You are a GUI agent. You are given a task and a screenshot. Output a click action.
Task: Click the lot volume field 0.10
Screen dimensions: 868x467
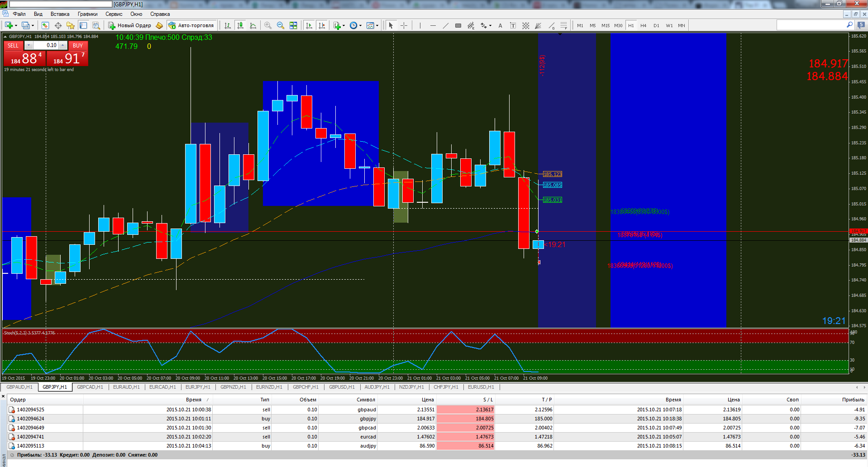pyautogui.click(x=46, y=45)
